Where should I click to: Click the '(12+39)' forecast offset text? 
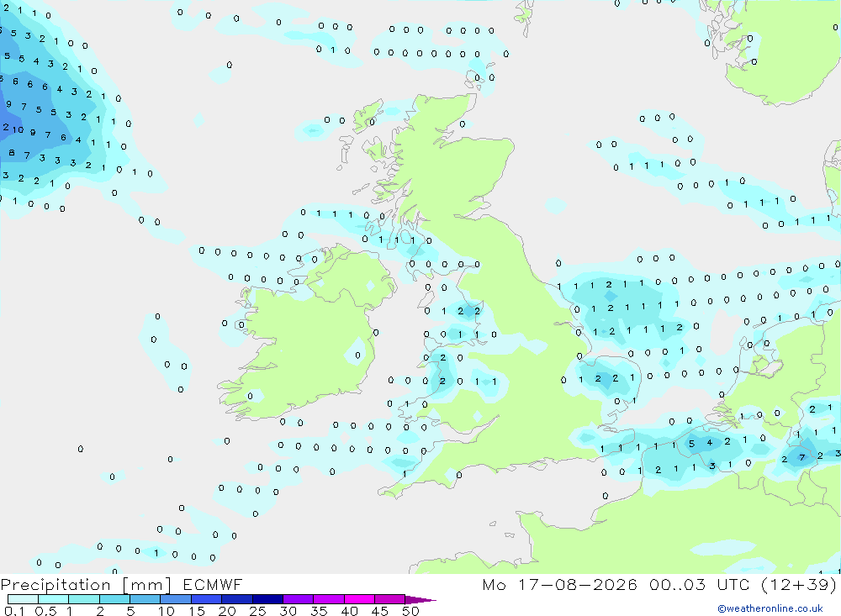[x=799, y=585]
